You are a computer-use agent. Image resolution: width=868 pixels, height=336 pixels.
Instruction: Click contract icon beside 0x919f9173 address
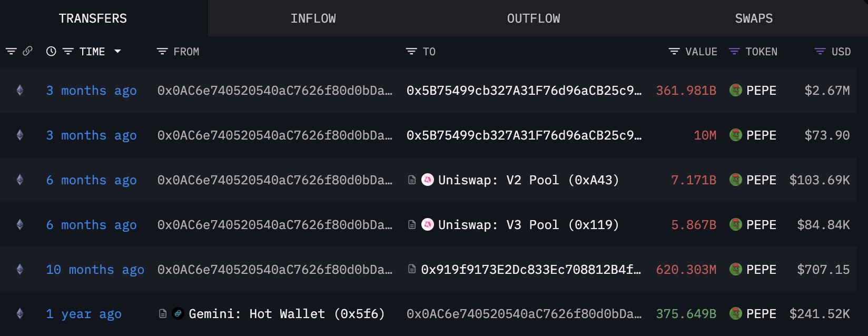[412, 270]
